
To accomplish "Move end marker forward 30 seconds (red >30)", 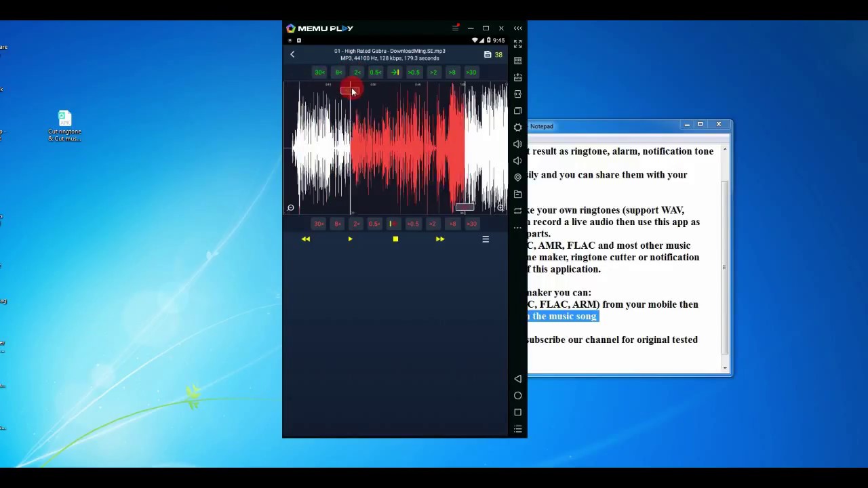I will (x=471, y=224).
